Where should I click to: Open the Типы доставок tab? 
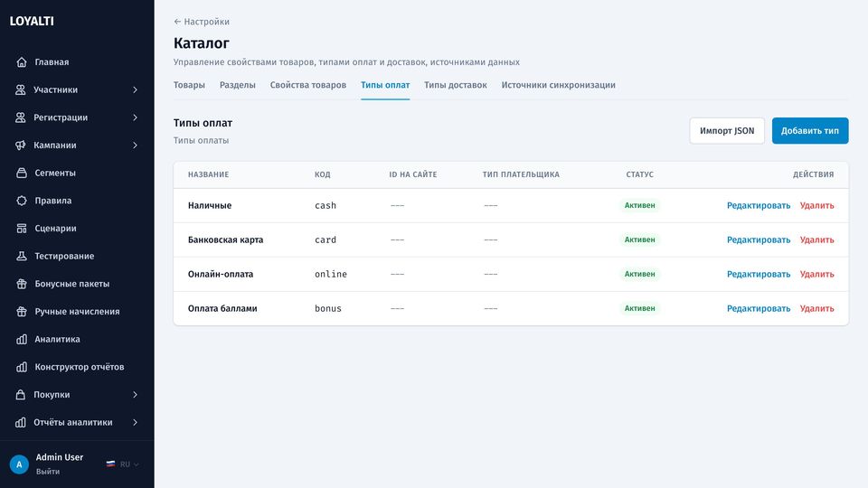456,85
